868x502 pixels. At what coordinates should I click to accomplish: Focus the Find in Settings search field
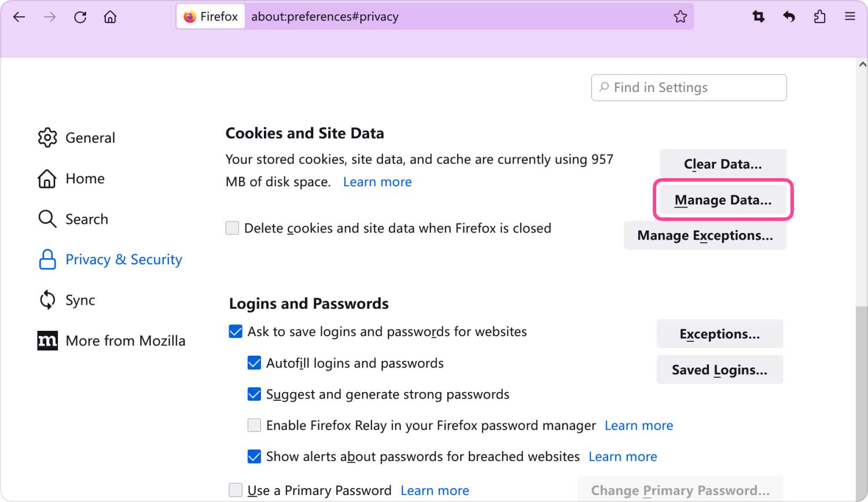pyautogui.click(x=689, y=87)
